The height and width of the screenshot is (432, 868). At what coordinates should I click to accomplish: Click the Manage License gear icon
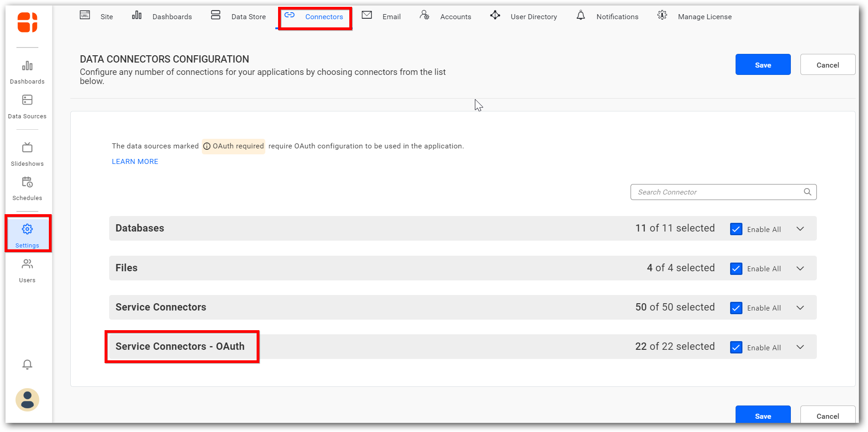pos(662,15)
